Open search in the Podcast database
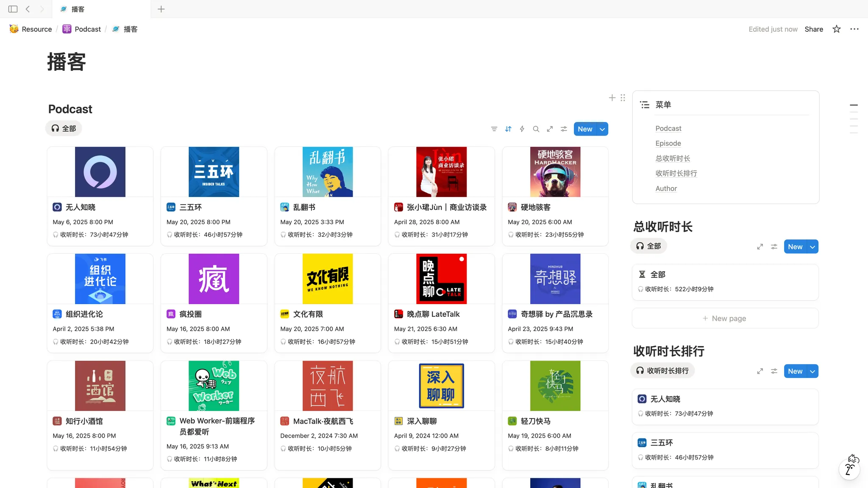 (x=536, y=129)
